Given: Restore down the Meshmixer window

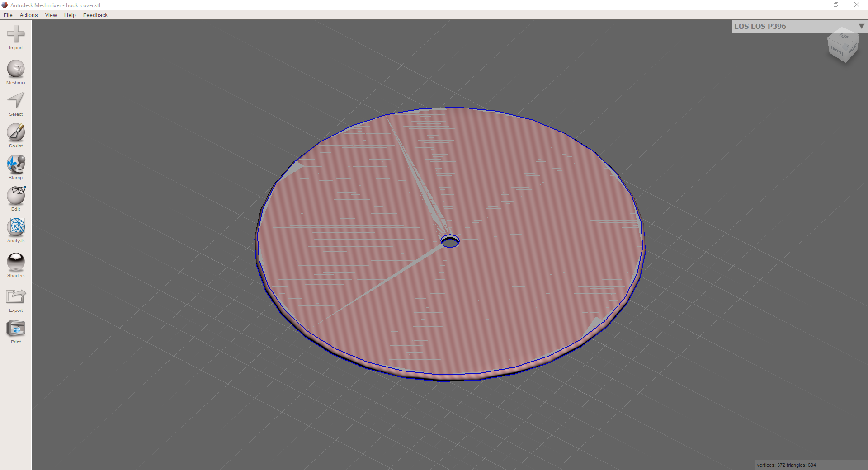Looking at the screenshot, I should (x=836, y=5).
